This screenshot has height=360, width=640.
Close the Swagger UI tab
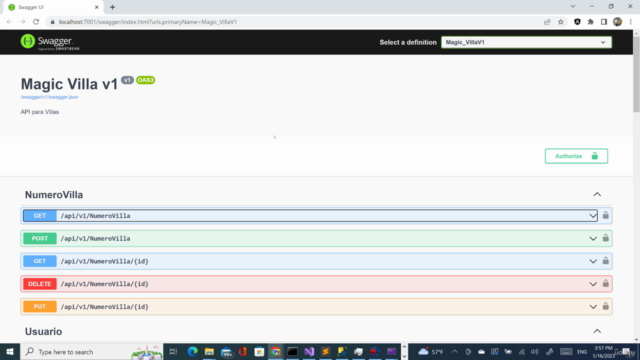pyautogui.click(x=97, y=7)
